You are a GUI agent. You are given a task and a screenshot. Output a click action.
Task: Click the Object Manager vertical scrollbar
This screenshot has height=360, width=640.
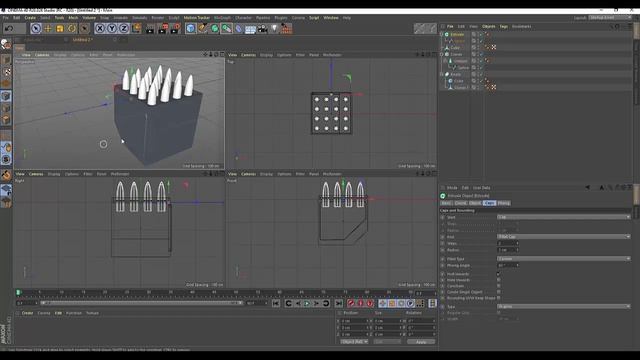[x=636, y=31]
